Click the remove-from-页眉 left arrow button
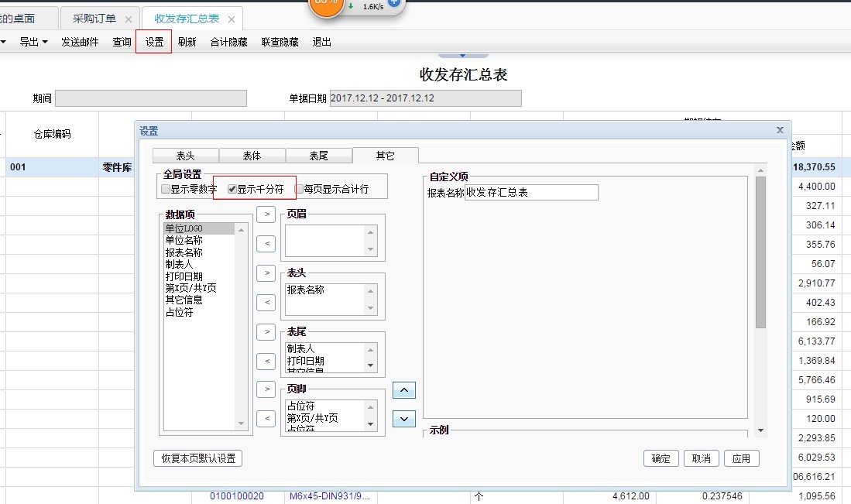This screenshot has height=504, width=851. [x=266, y=244]
